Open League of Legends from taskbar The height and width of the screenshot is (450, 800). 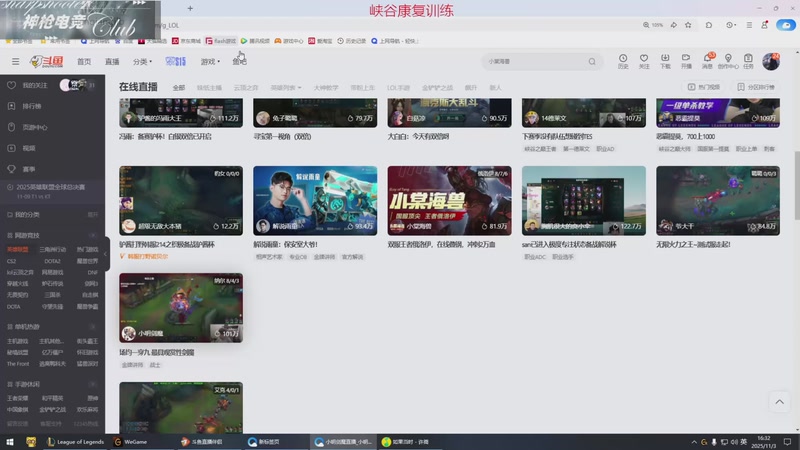[x=75, y=442]
